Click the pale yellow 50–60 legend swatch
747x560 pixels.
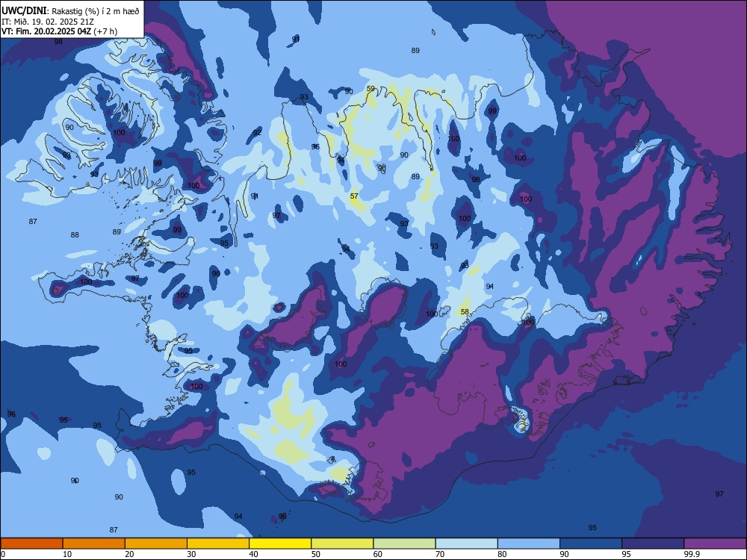click(343, 544)
